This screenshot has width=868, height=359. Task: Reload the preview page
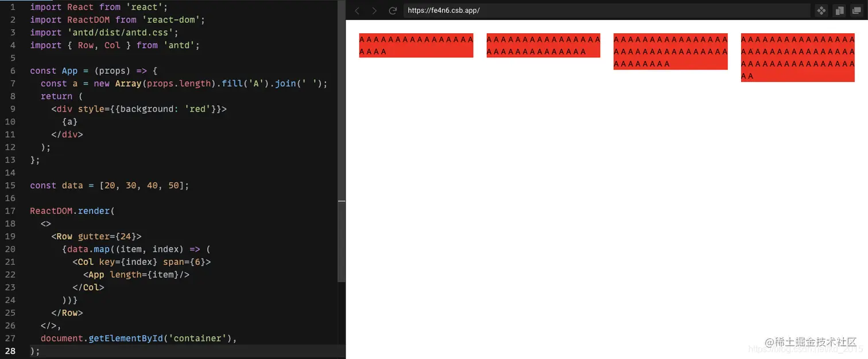point(393,11)
